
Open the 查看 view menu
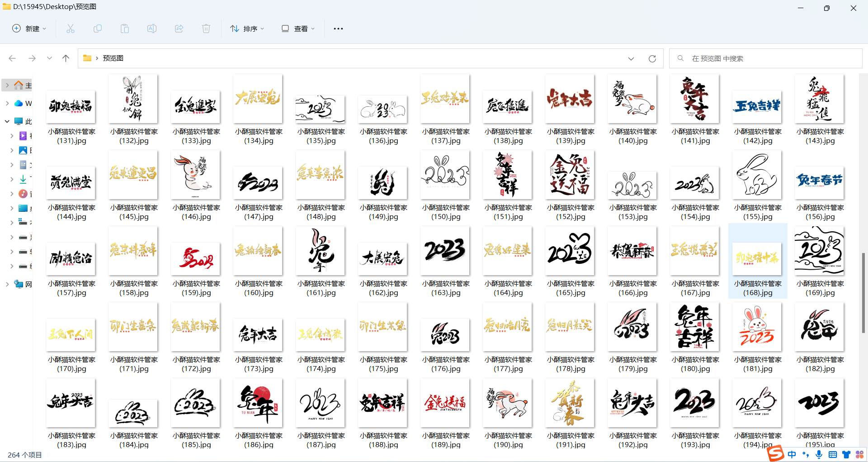[297, 28]
